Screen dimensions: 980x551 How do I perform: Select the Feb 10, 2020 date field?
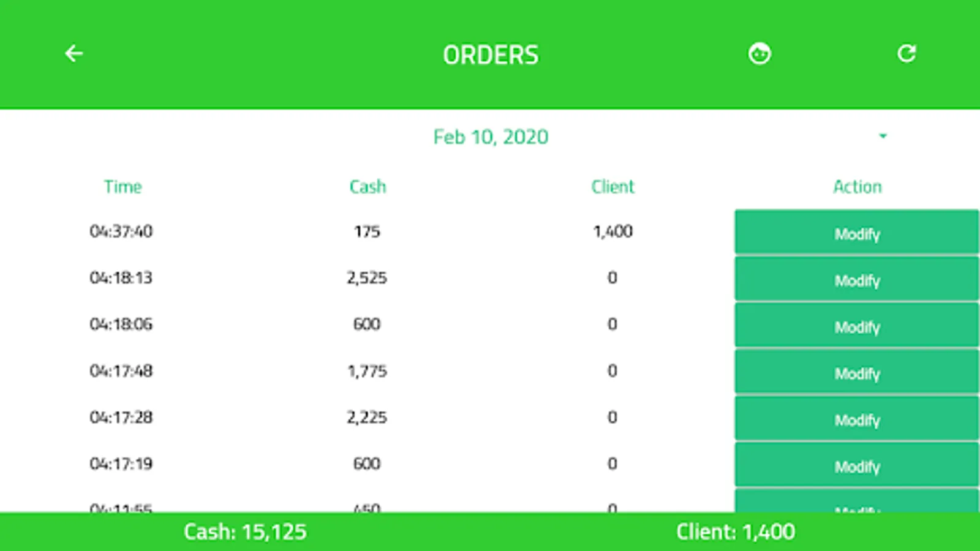tap(491, 137)
